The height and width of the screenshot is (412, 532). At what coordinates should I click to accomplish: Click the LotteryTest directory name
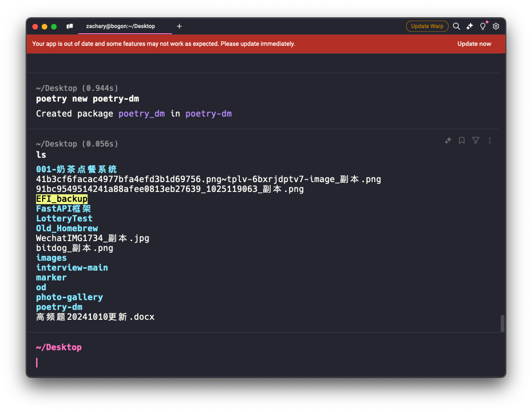[x=64, y=218]
